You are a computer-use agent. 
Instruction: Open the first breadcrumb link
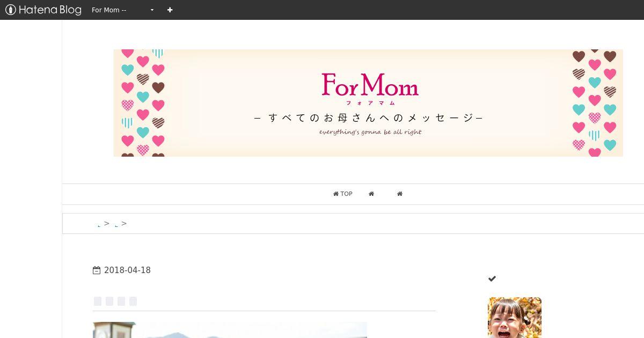click(99, 224)
